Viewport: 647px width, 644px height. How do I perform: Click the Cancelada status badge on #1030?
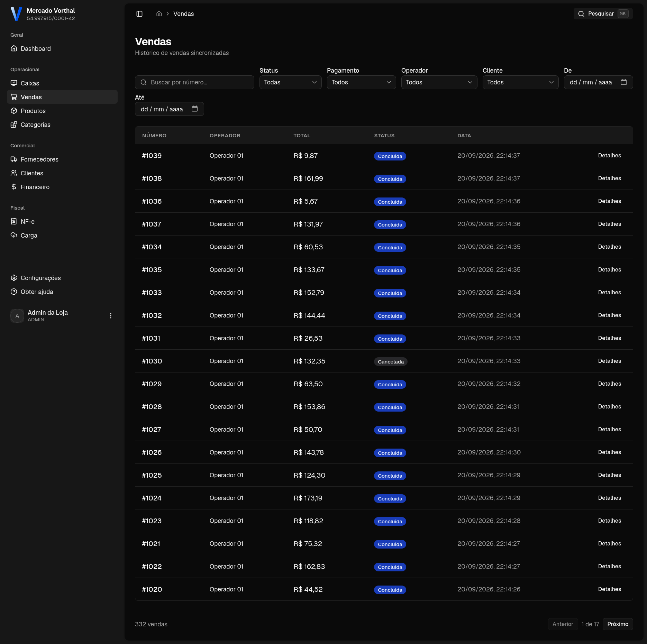391,362
